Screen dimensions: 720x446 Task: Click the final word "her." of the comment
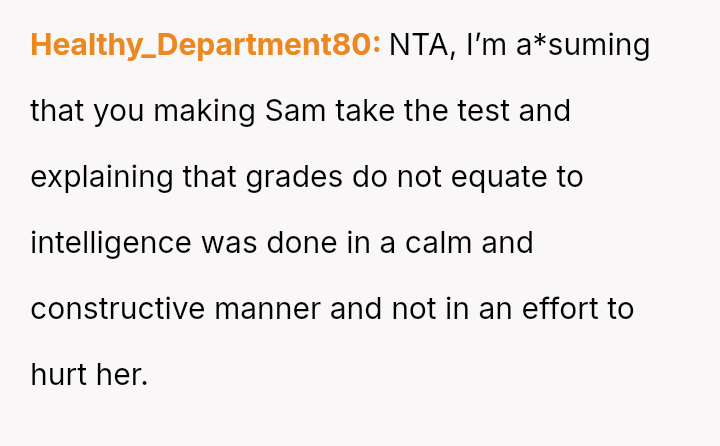click(x=122, y=375)
